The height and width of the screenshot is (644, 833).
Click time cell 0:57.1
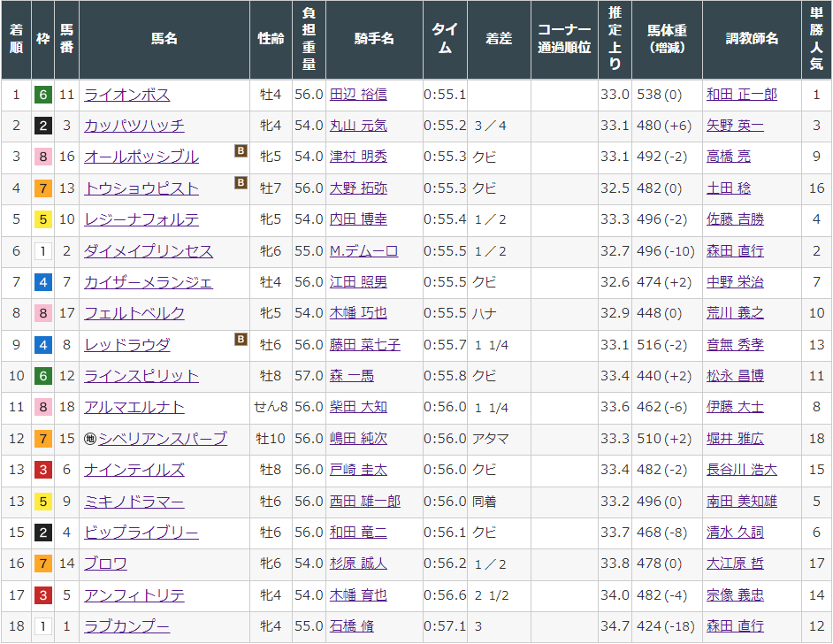coord(445,626)
